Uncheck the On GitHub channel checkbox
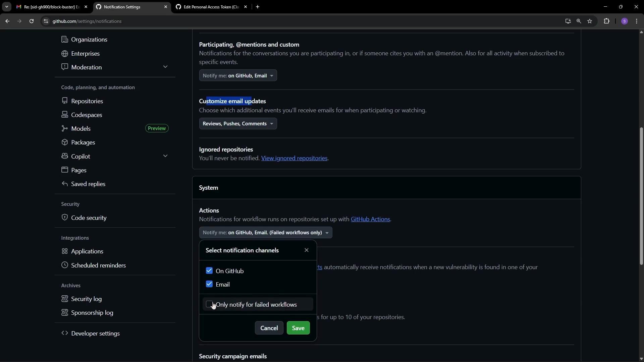Screen dimensions: 644x362 point(209,271)
